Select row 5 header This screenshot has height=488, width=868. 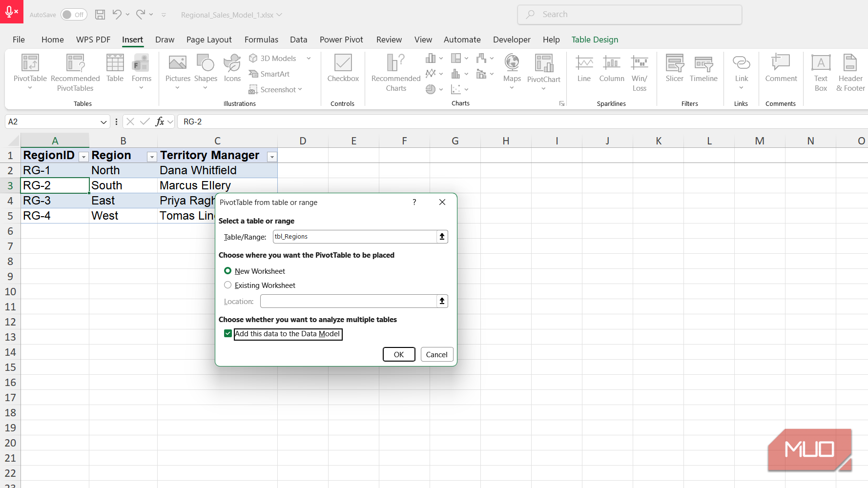pos(10,216)
